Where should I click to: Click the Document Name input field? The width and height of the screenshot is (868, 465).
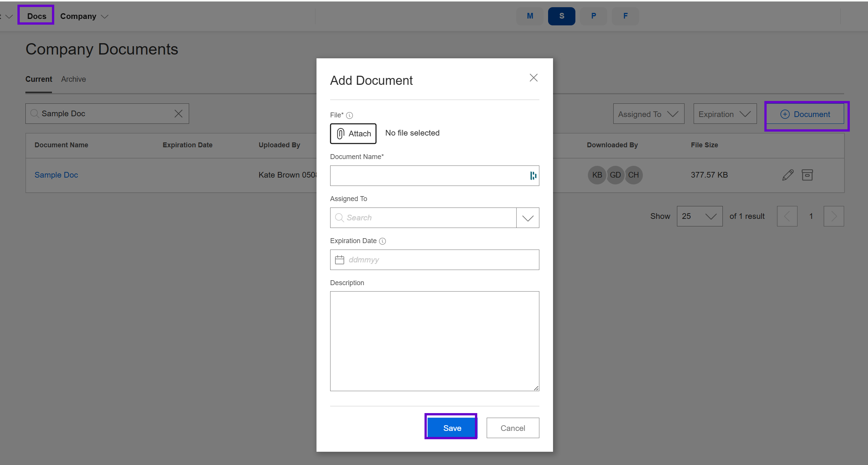pyautogui.click(x=428, y=176)
